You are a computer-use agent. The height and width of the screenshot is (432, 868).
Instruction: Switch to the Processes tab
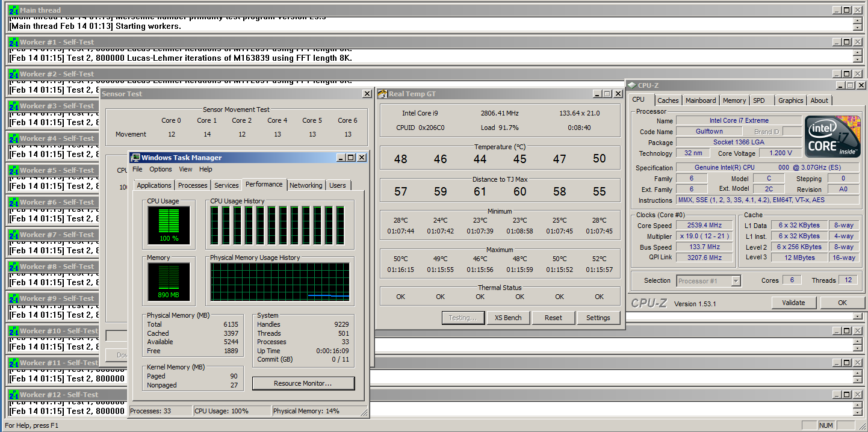click(x=193, y=185)
